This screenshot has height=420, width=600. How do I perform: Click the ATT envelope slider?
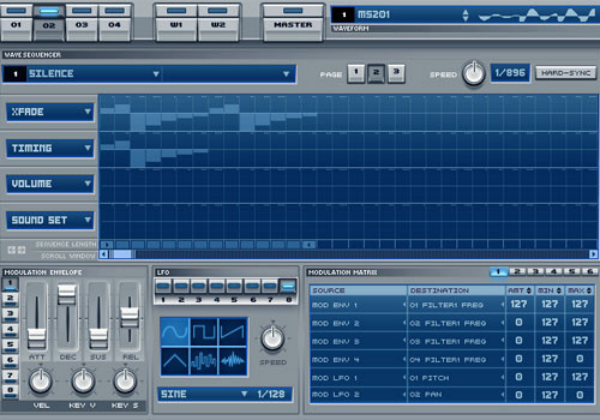coord(37,337)
